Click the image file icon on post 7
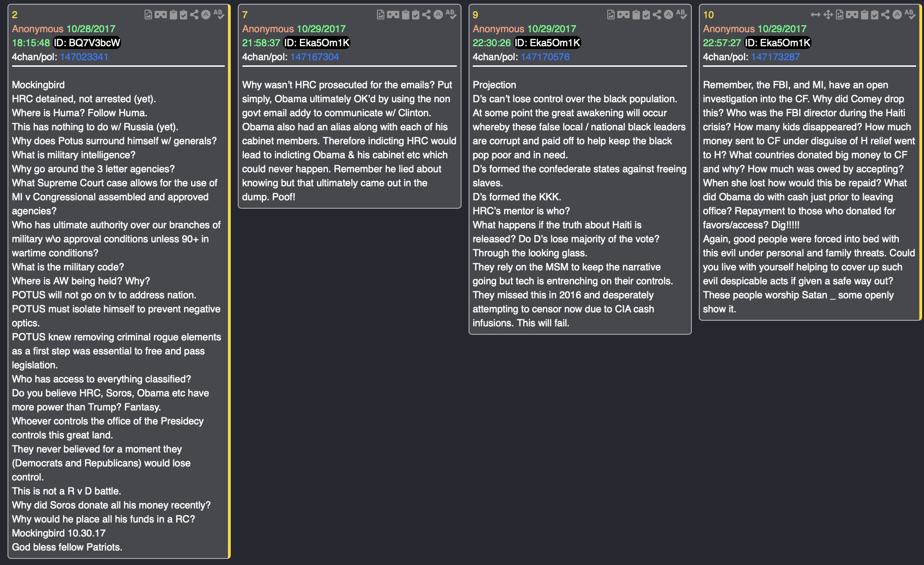The image size is (924, 565). (x=381, y=15)
